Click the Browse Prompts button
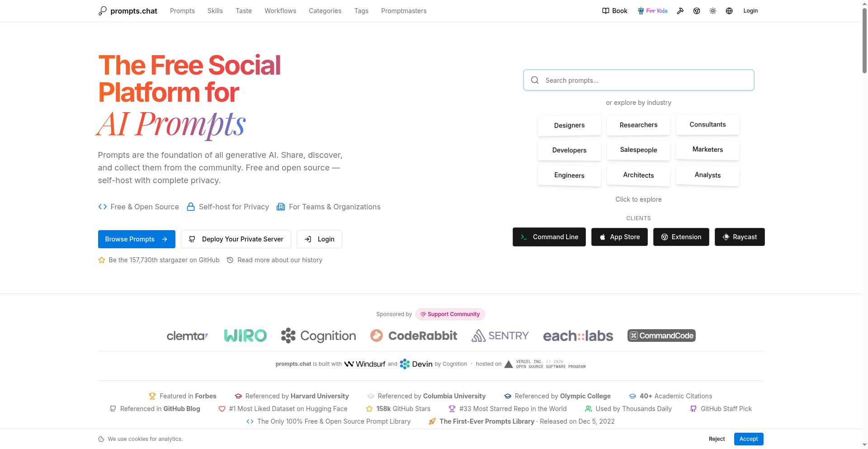868x449 pixels. [136, 239]
